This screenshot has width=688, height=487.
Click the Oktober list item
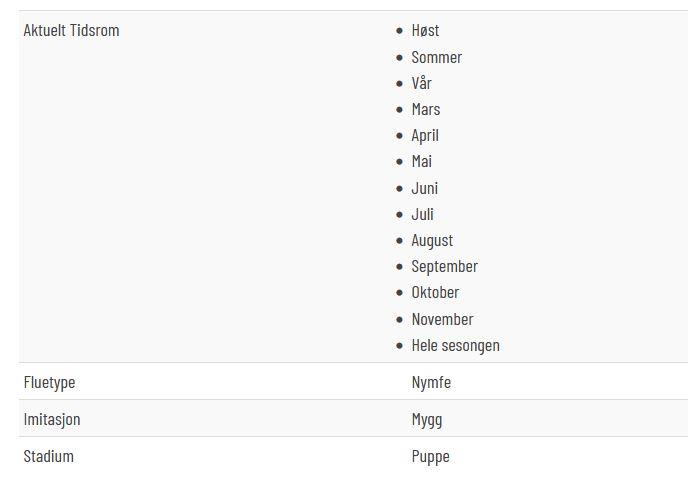pos(435,293)
